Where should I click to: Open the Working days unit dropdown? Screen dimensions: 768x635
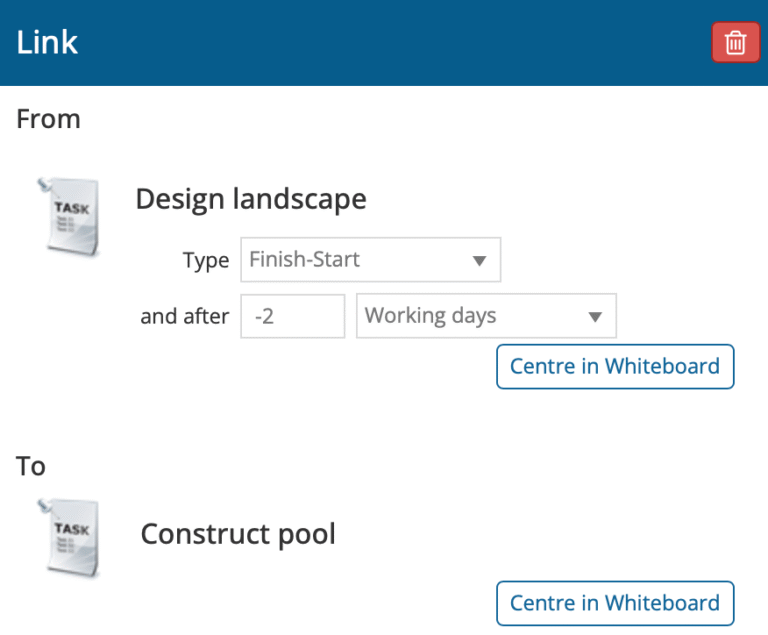click(471, 316)
